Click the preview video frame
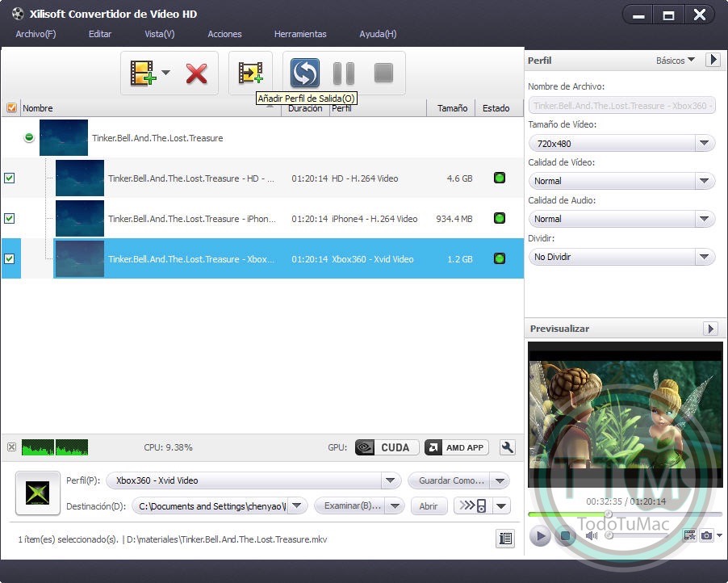The width and height of the screenshot is (728, 583). point(625,415)
